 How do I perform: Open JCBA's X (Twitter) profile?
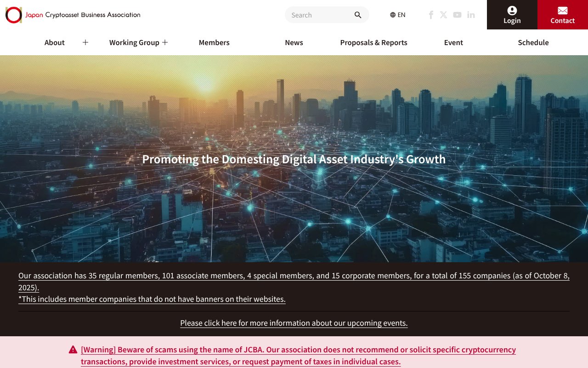coord(444,15)
